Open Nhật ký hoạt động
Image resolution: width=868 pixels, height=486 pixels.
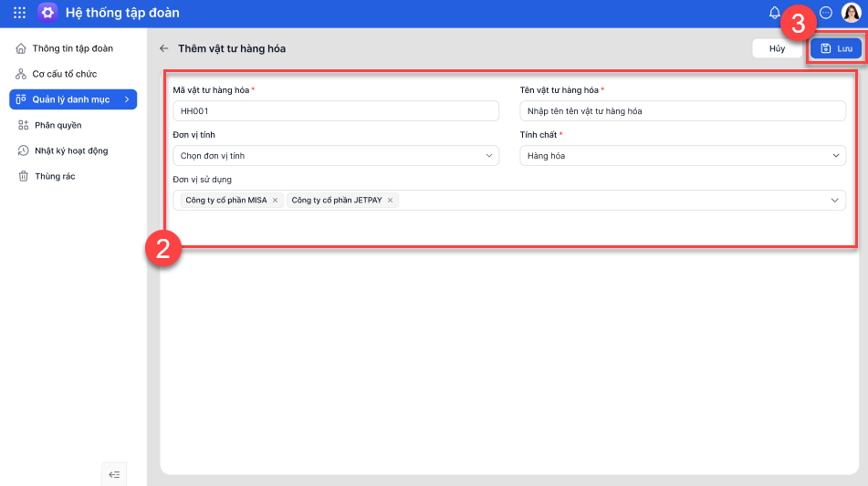(71, 150)
